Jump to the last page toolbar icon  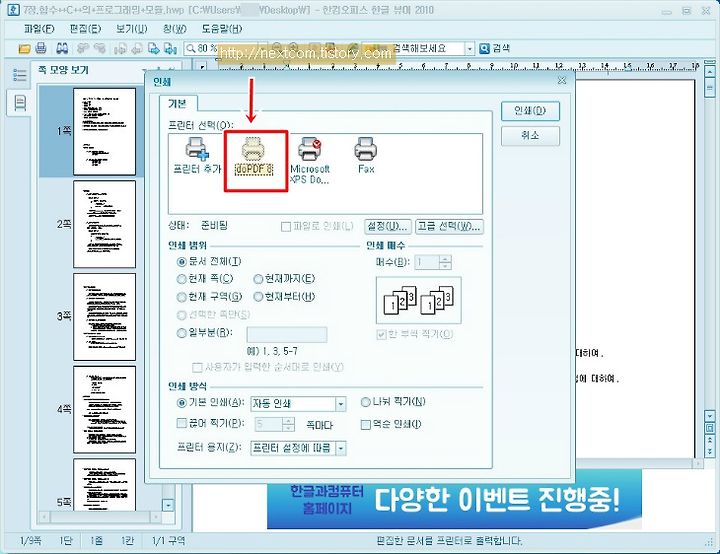click(170, 48)
